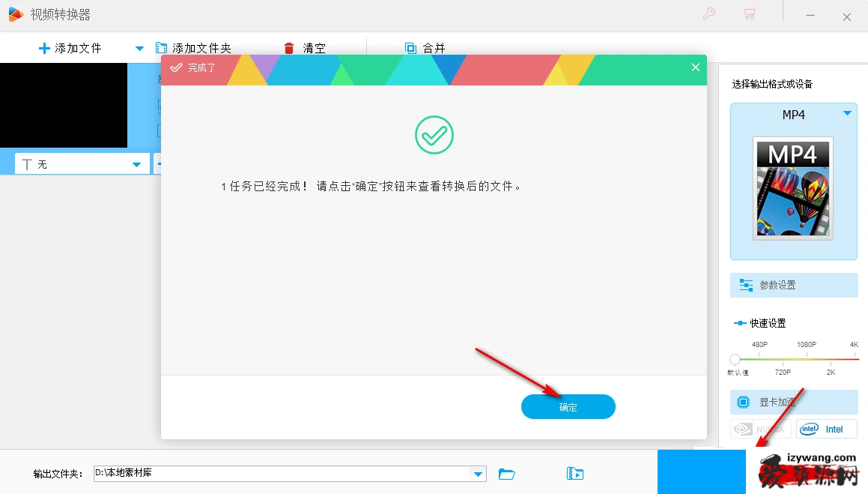Screen dimensions: 868x494
Task: Open output path history dropdown arrow
Action: [477, 473]
